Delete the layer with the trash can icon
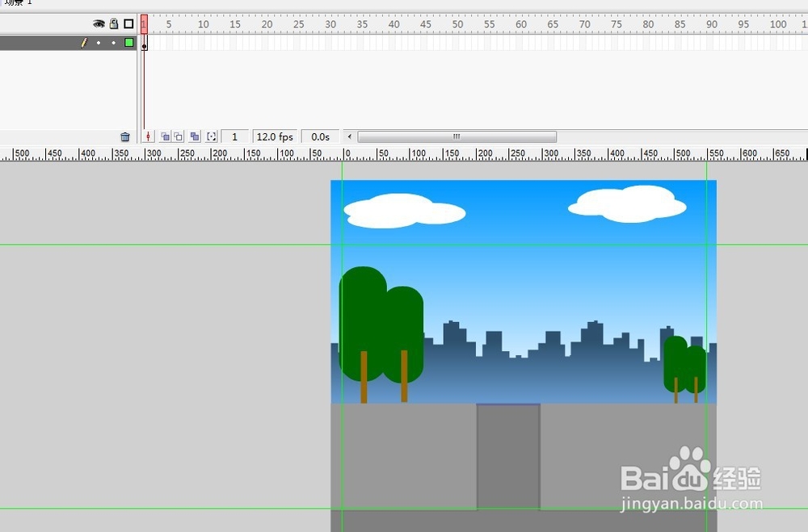The width and height of the screenshot is (808, 532). coord(124,136)
